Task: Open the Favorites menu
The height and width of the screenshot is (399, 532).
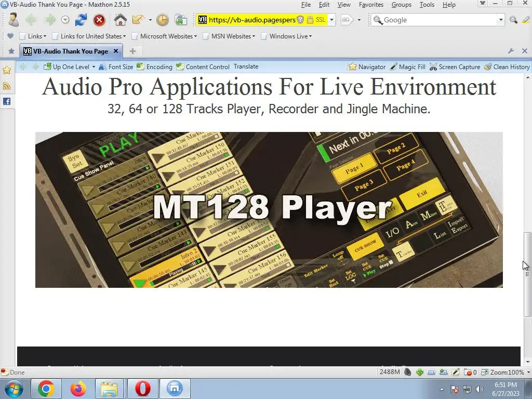Action: (x=371, y=4)
